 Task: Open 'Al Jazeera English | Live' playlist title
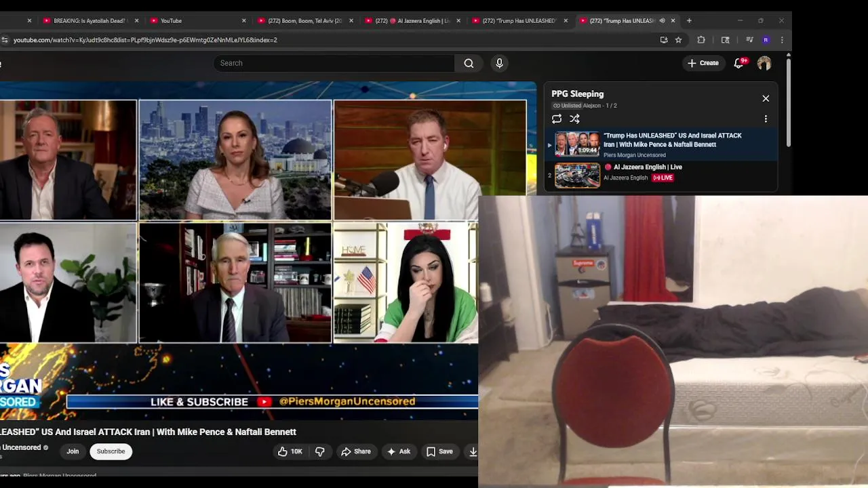[x=648, y=167]
